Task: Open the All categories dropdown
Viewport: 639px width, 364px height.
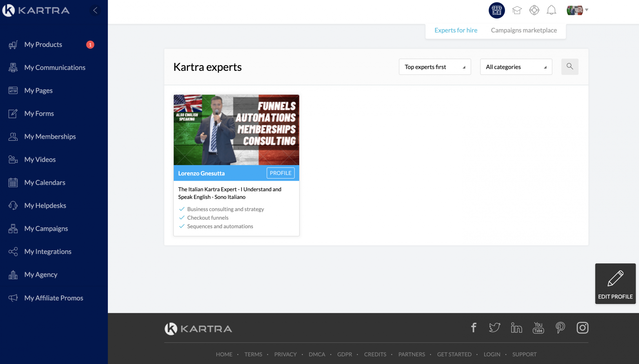Action: click(x=516, y=67)
